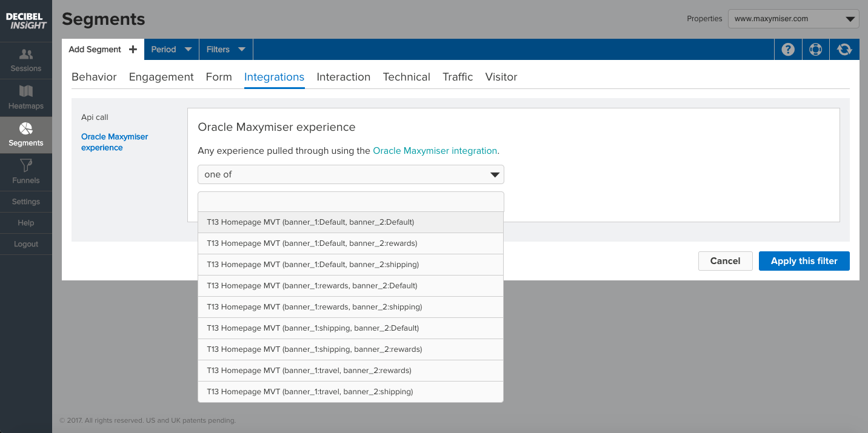Viewport: 868px width, 433px height.
Task: Select the Api call filter option
Action: tap(95, 117)
